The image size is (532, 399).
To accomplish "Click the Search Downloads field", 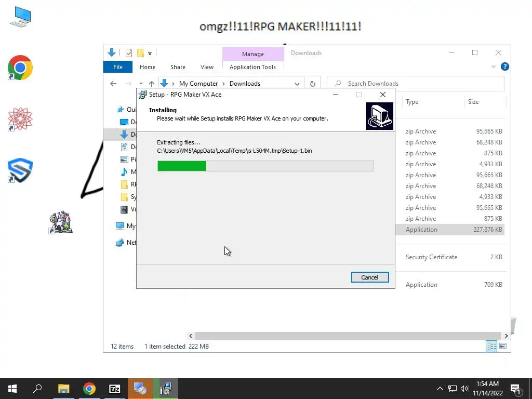I will (415, 84).
